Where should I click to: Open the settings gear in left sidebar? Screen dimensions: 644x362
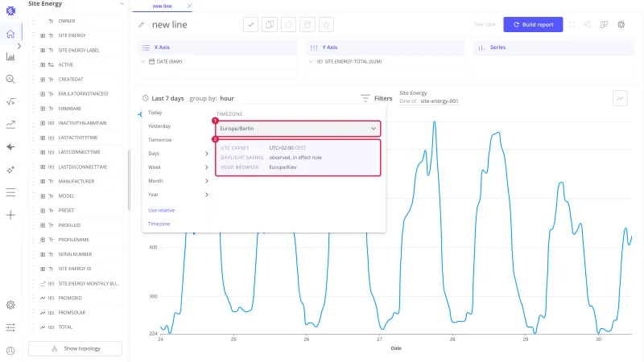tap(10, 305)
